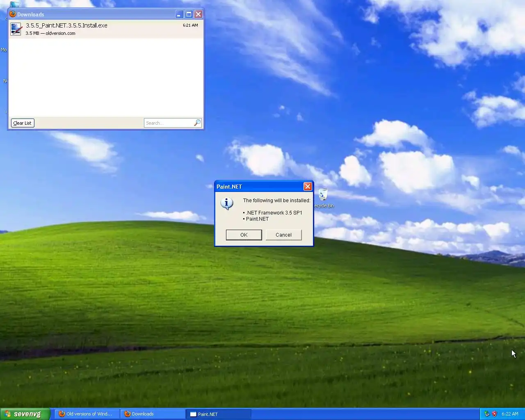Open the sevenvg Start menu
This screenshot has width=525, height=420.
25,414
